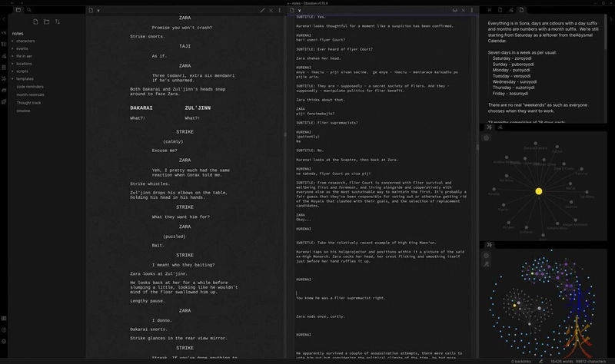Close the left script pane
Screen dimensions: 615x364
tap(271, 10)
